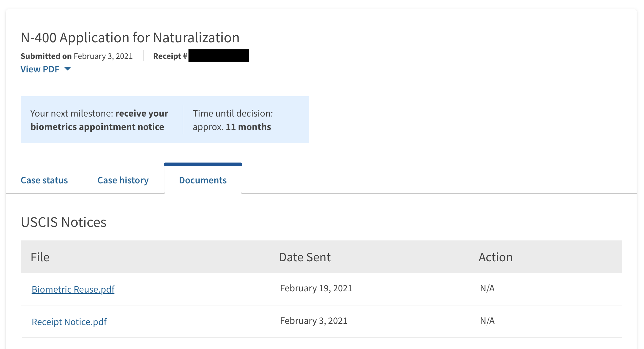Viewport: 644px width, 349px height.
Task: Click the USCIS Notices heading
Action: (x=63, y=222)
